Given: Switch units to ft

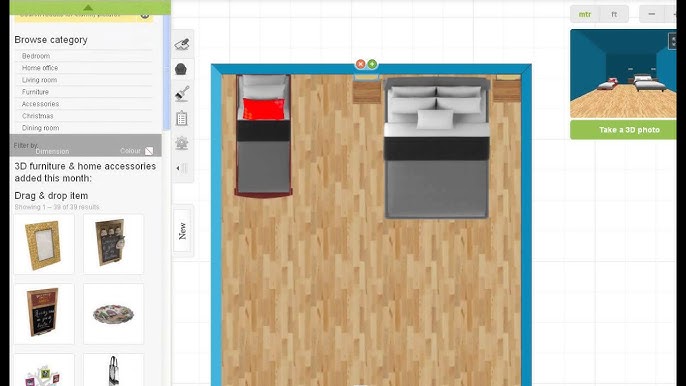Looking at the screenshot, I should point(614,14).
